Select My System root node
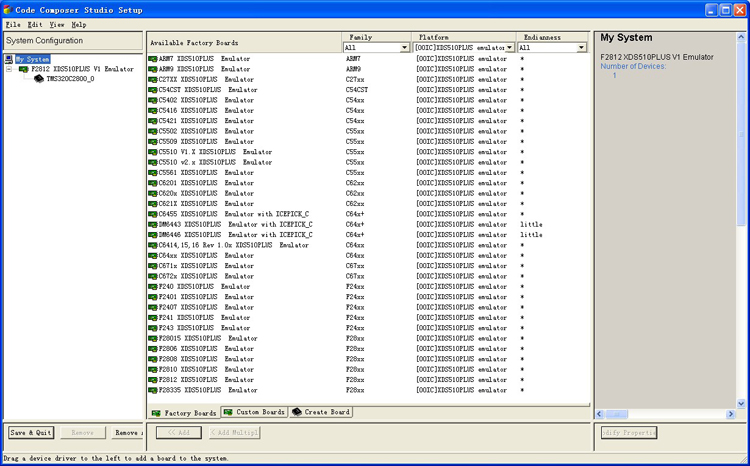Viewport: 750px width, 466px height. pyautogui.click(x=32, y=59)
